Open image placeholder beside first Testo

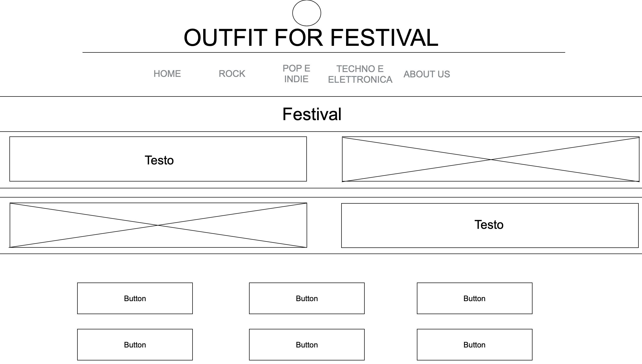(x=491, y=159)
